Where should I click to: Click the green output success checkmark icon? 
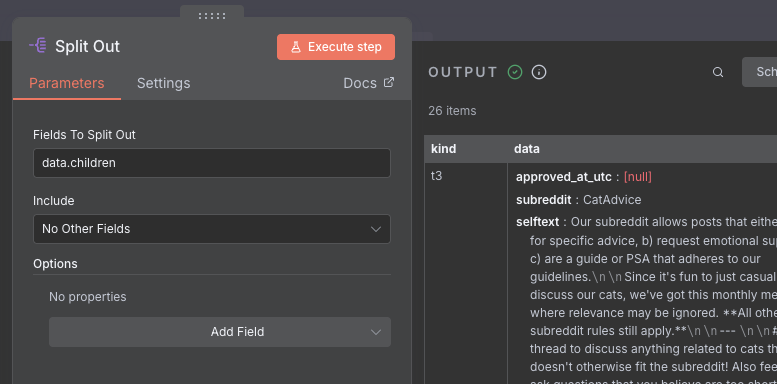515,72
